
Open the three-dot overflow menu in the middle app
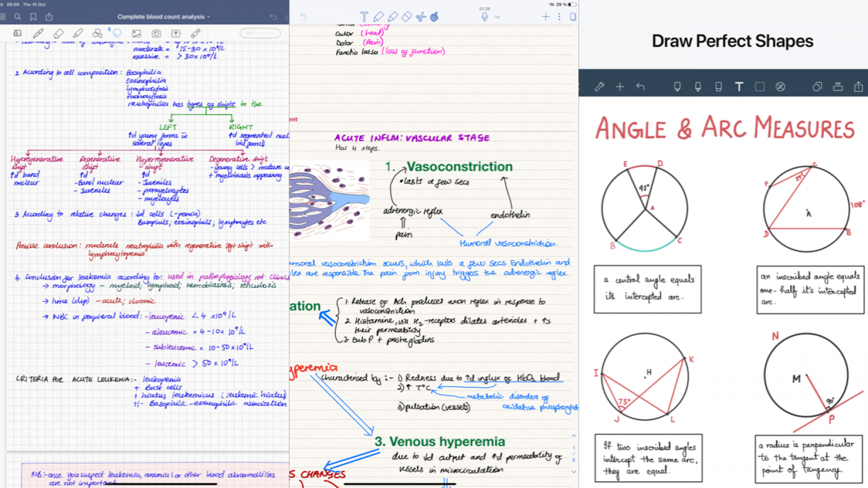click(x=559, y=17)
